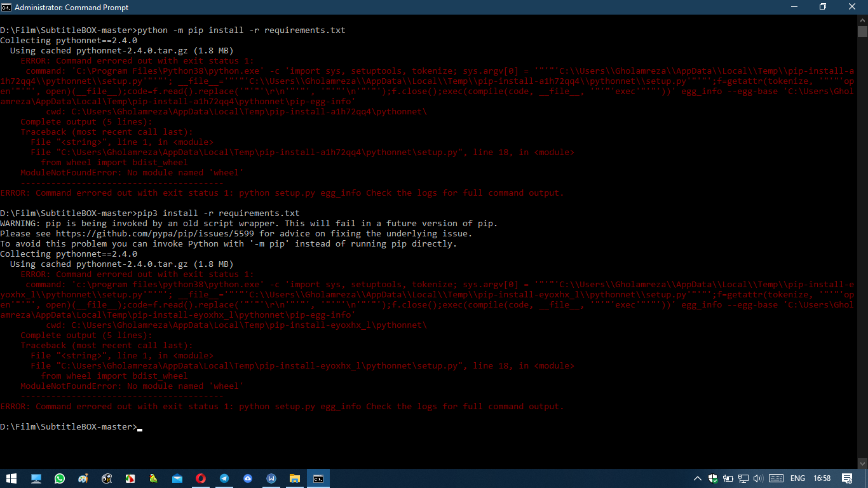Viewport: 868px width, 488px height.
Task: Check battery status via the tray icon
Action: 728,478
